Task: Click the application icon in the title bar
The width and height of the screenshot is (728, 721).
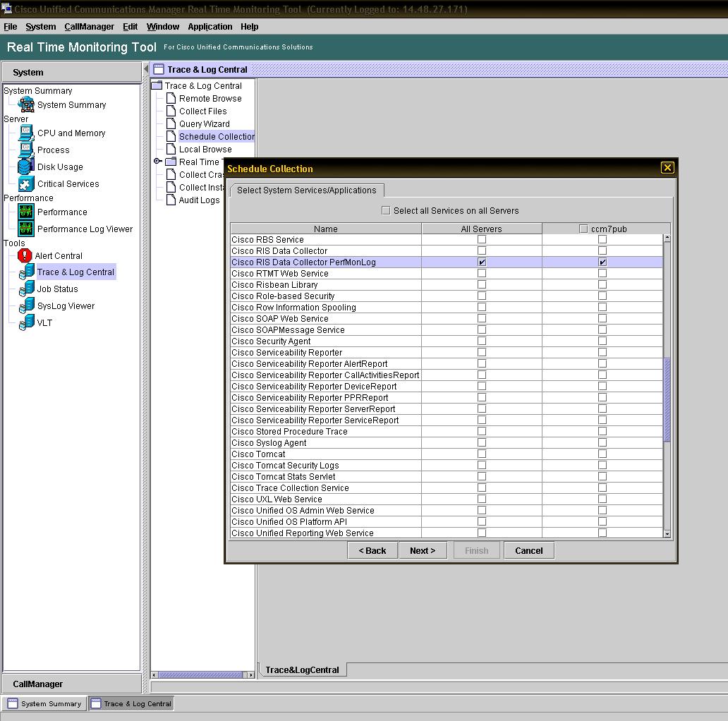Action: point(6,9)
